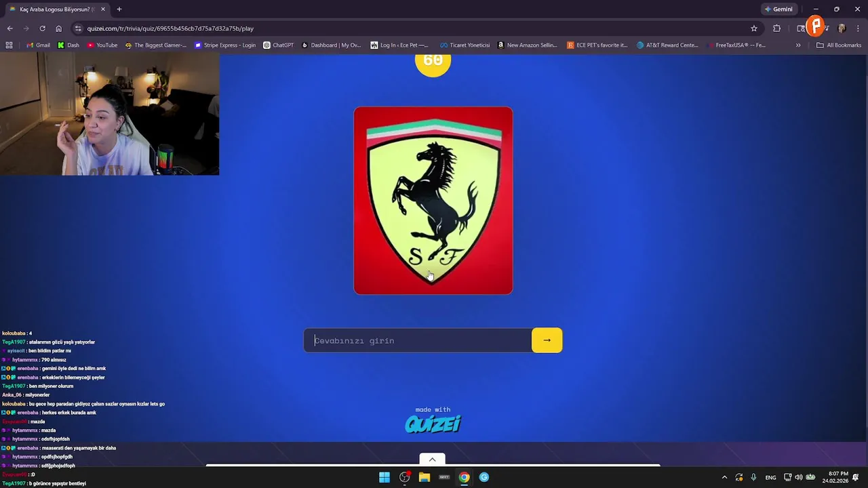
Task: View site information icon in address bar
Action: (x=79, y=28)
